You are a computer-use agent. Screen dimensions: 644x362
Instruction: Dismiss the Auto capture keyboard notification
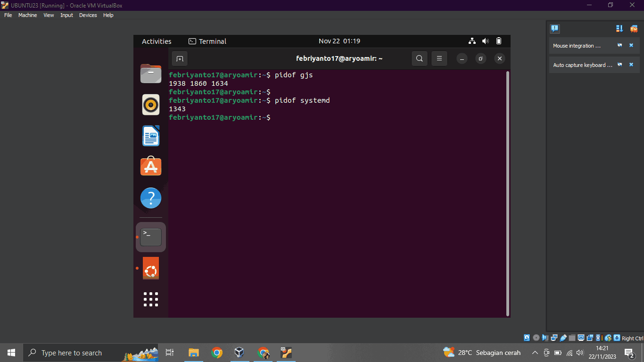[x=631, y=65]
